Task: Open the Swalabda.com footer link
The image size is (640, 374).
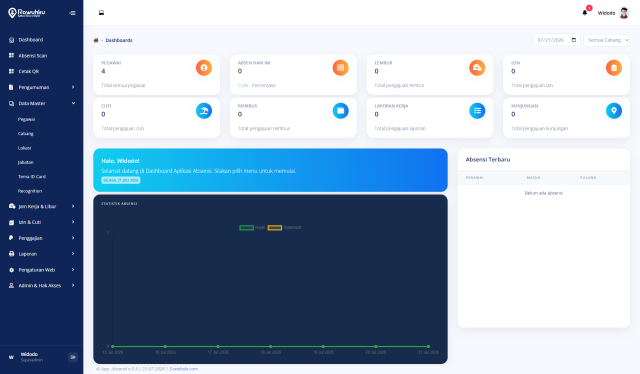Action: tap(183, 369)
